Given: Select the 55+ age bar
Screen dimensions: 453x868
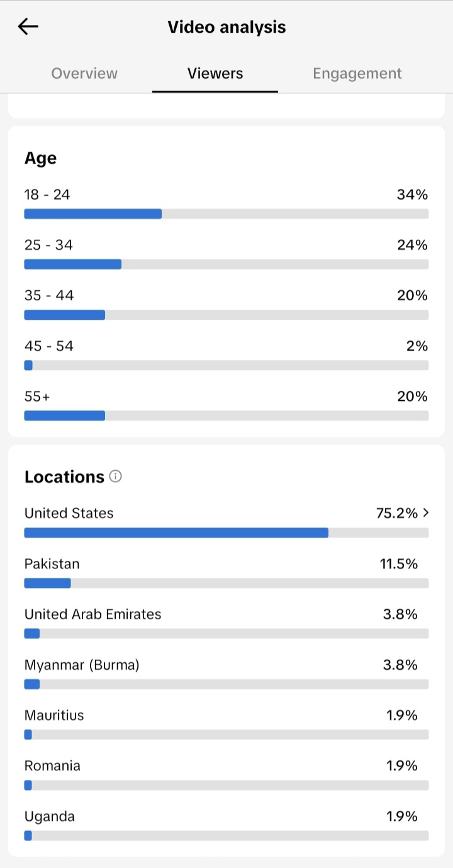Looking at the screenshot, I should click(226, 415).
